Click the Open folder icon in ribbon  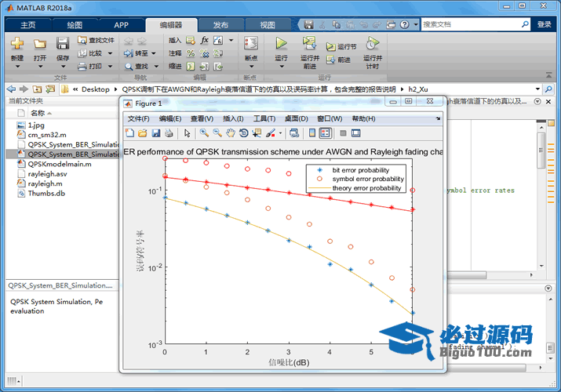tap(40, 44)
